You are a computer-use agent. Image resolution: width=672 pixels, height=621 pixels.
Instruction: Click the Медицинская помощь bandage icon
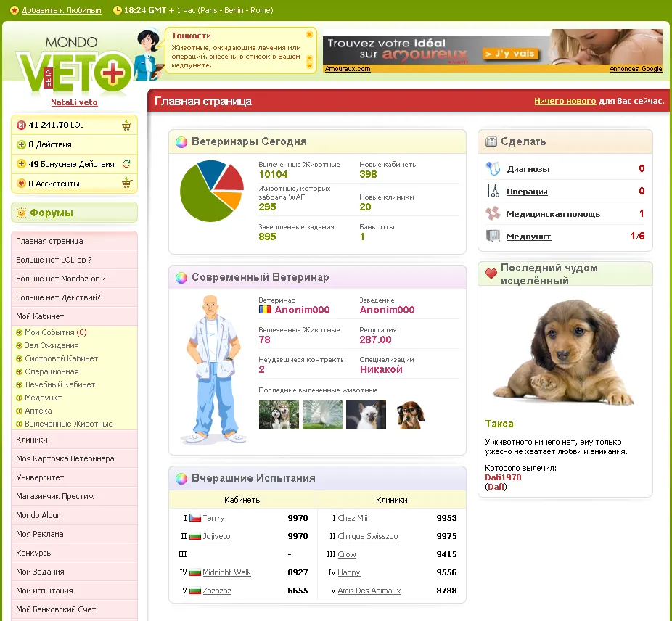493,213
